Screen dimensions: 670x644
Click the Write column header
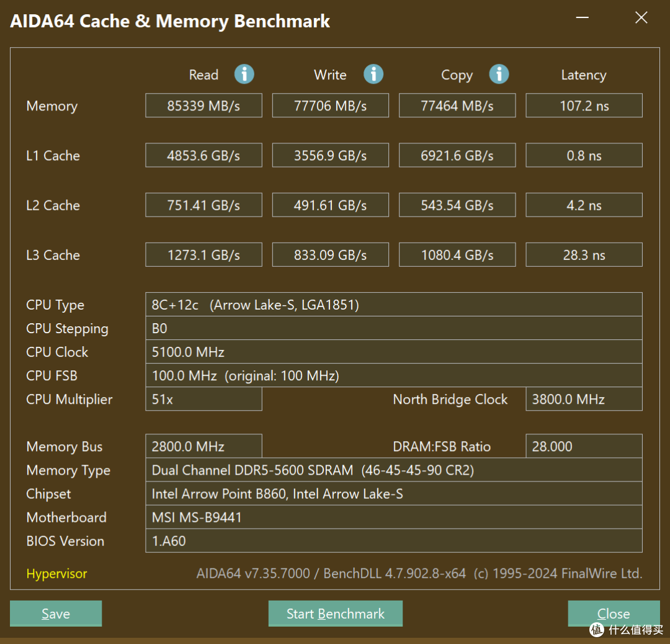pyautogui.click(x=330, y=75)
